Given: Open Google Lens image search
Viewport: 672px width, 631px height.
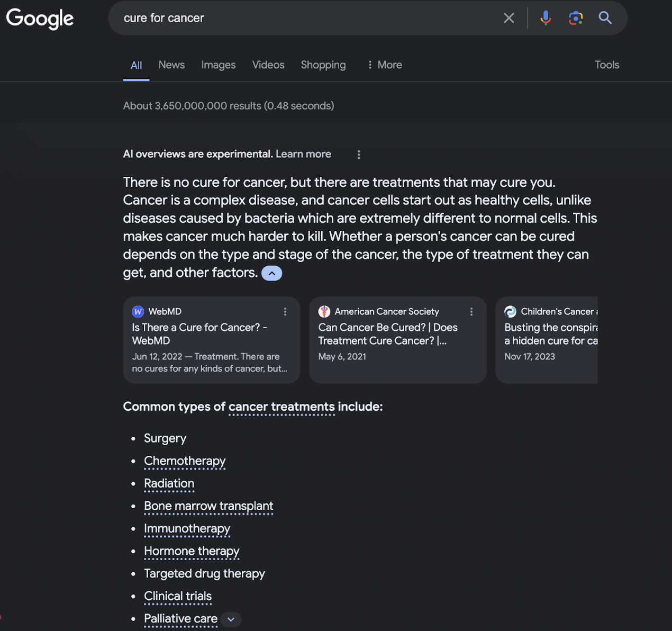Looking at the screenshot, I should 576,17.
